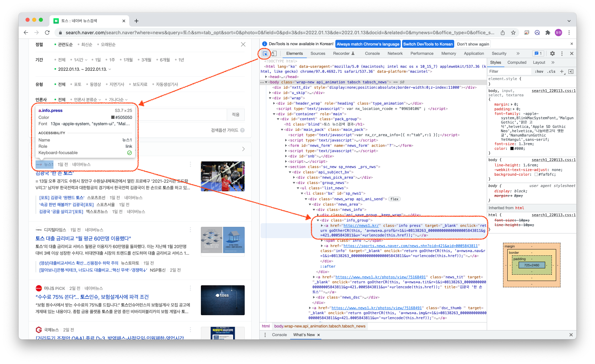Open the Chrome extensions puzzle menu
This screenshot has width=595, height=364.
coord(548,33)
